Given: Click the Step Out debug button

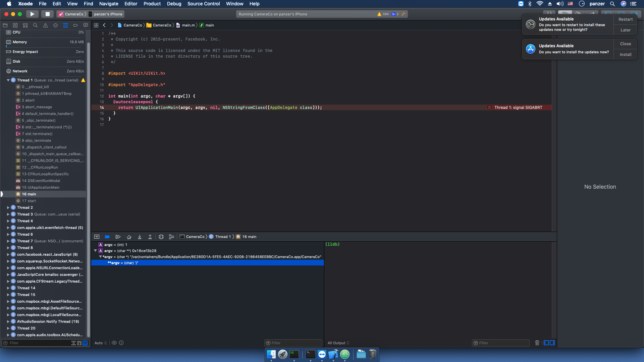Looking at the screenshot, I should 150,237.
